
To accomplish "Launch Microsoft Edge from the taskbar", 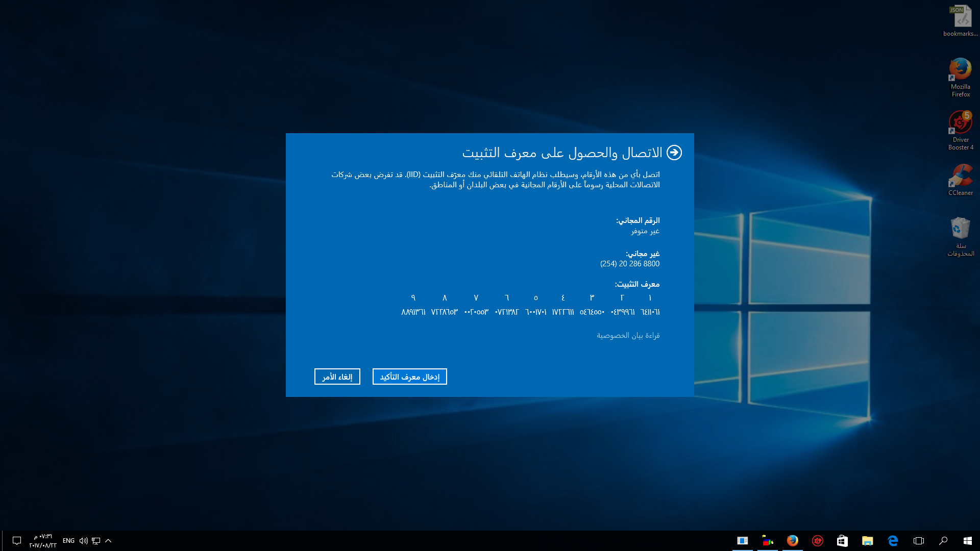I will click(x=893, y=541).
